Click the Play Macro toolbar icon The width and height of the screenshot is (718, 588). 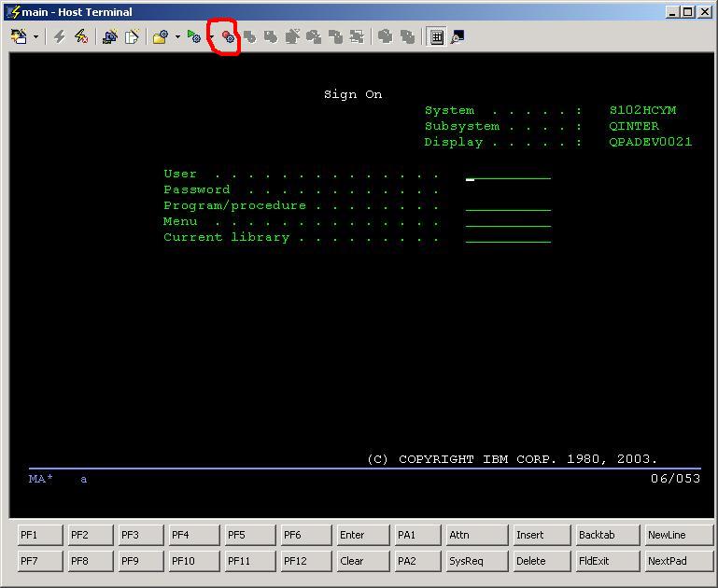coord(193,36)
